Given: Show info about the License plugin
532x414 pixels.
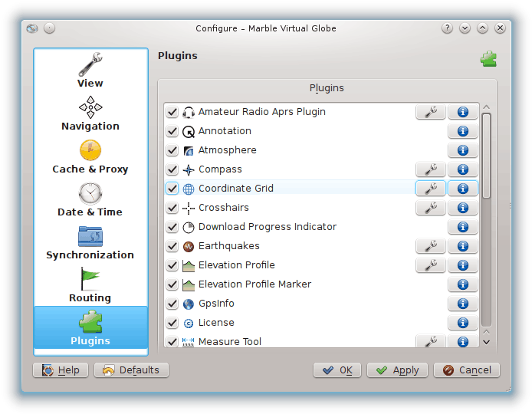Looking at the screenshot, I should click(463, 323).
